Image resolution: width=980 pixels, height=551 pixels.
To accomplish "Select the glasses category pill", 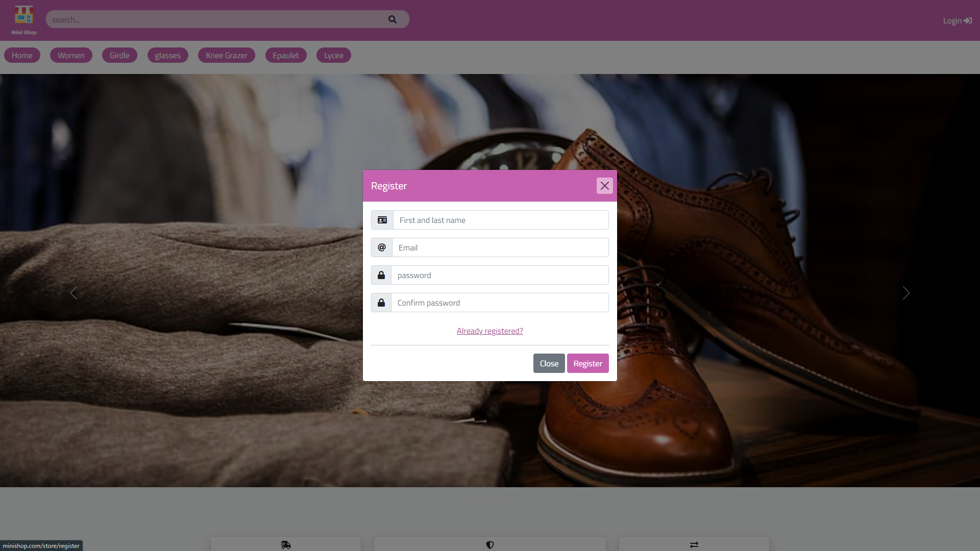I will point(167,55).
